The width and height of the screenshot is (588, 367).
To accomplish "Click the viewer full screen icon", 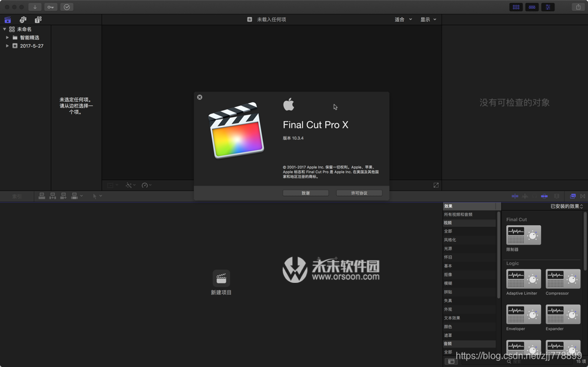I will [x=436, y=185].
